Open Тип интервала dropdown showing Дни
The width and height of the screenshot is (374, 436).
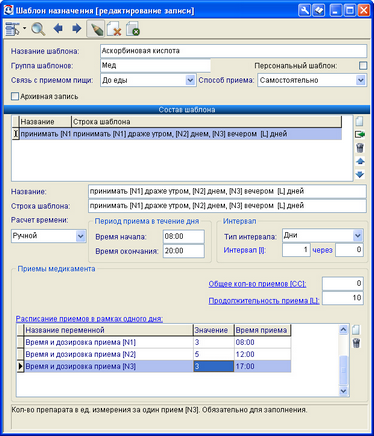(357, 235)
